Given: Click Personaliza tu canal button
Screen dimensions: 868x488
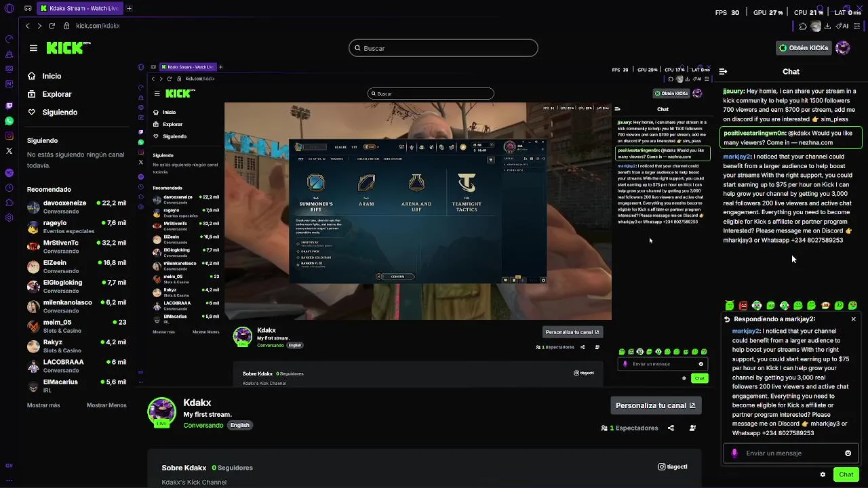Looking at the screenshot, I should point(655,405).
